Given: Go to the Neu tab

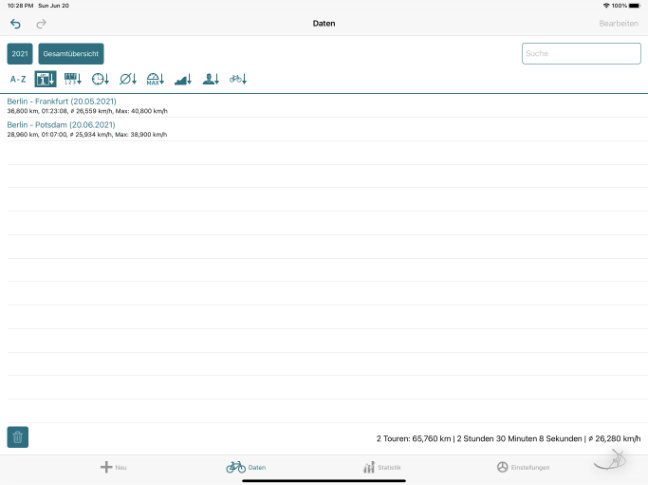Looking at the screenshot, I should point(113,467).
